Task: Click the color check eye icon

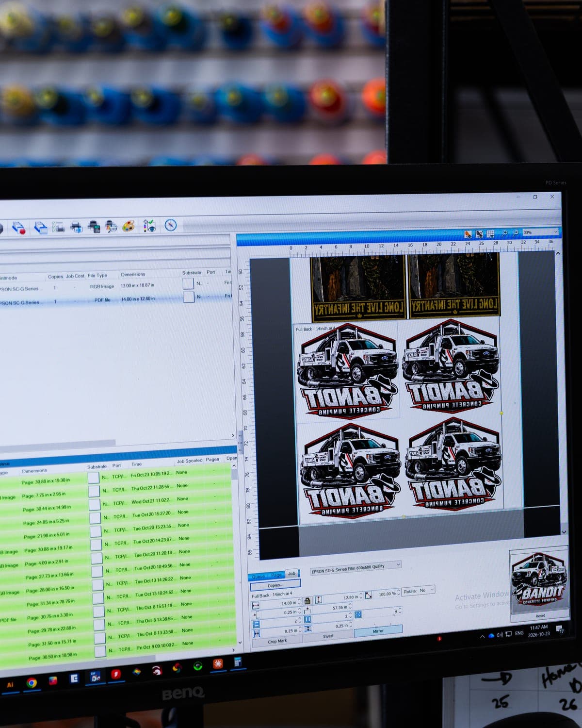Action: coord(149,226)
